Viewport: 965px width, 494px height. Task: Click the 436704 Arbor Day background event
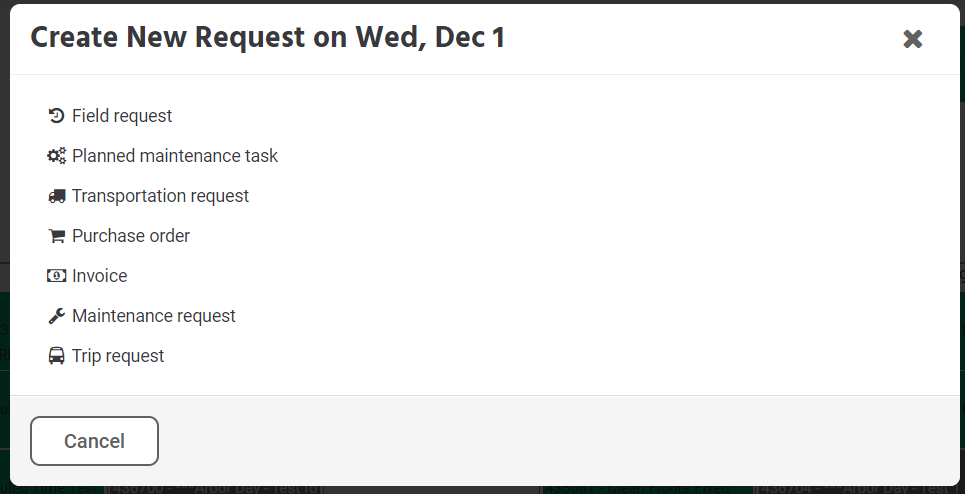tap(859, 490)
